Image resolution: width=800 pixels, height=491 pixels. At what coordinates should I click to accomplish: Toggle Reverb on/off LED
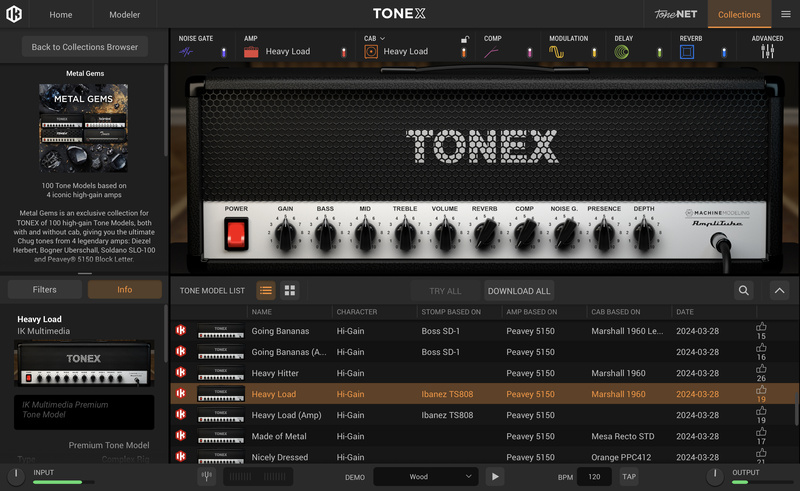click(x=724, y=52)
